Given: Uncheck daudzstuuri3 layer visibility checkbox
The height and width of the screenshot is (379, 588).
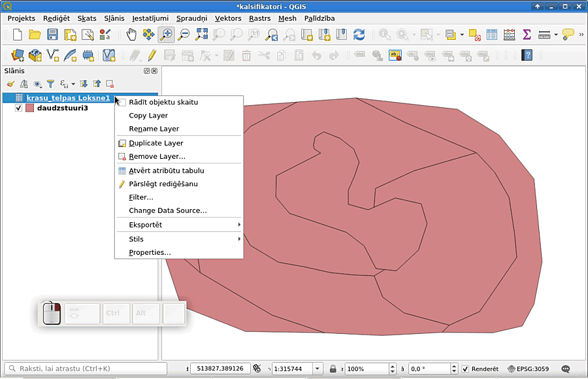Looking at the screenshot, I should [x=18, y=108].
